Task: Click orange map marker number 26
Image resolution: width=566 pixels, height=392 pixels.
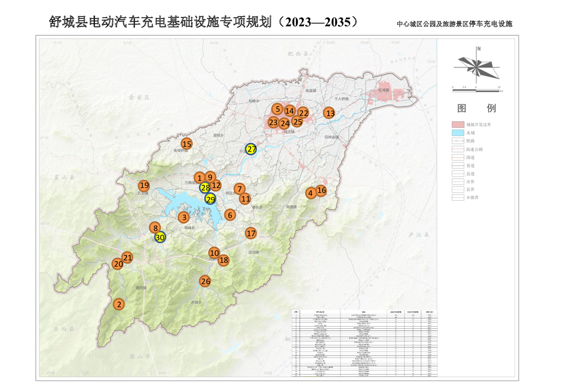Action: [205, 281]
